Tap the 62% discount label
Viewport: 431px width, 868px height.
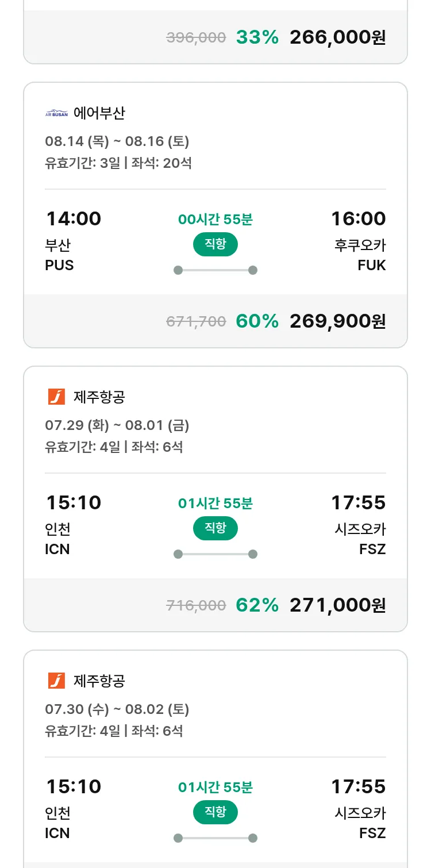tap(257, 605)
